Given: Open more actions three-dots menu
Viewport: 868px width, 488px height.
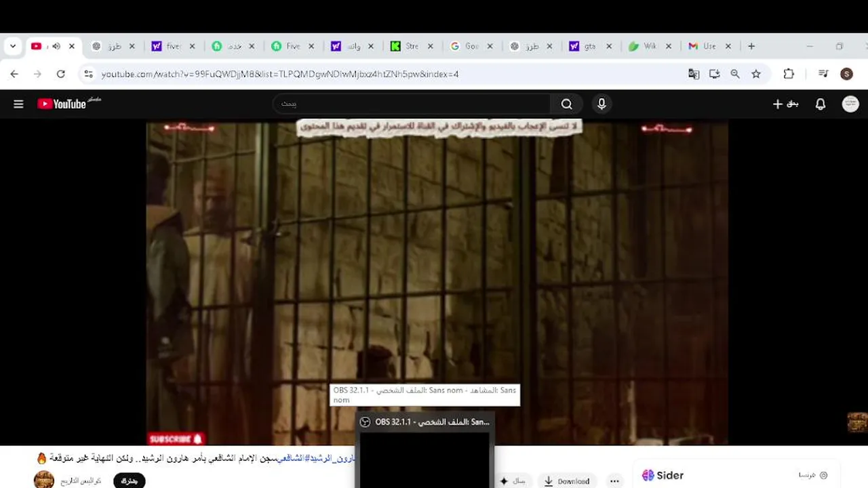Looking at the screenshot, I should (614, 481).
